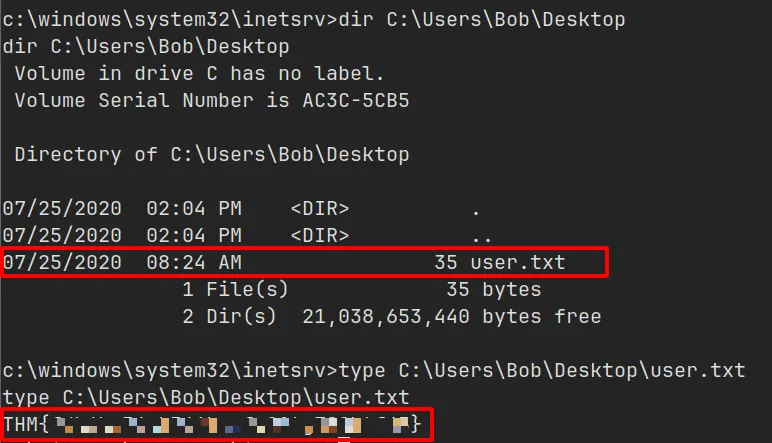This screenshot has width=772, height=443.
Task: Click the echoed 'type C:\Users\Bob\Desktop\user.txt' line
Action: (x=206, y=398)
